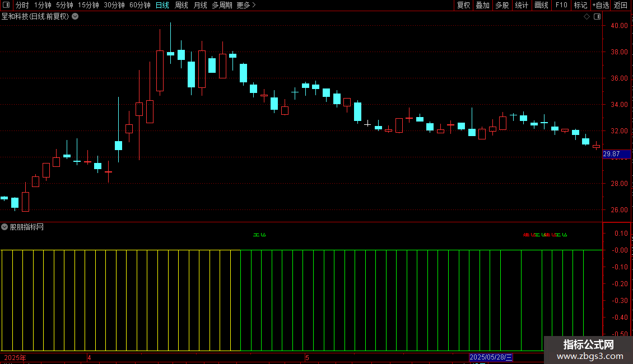
Task: Switch to 月线 monthly chart
Action: click(x=200, y=5)
